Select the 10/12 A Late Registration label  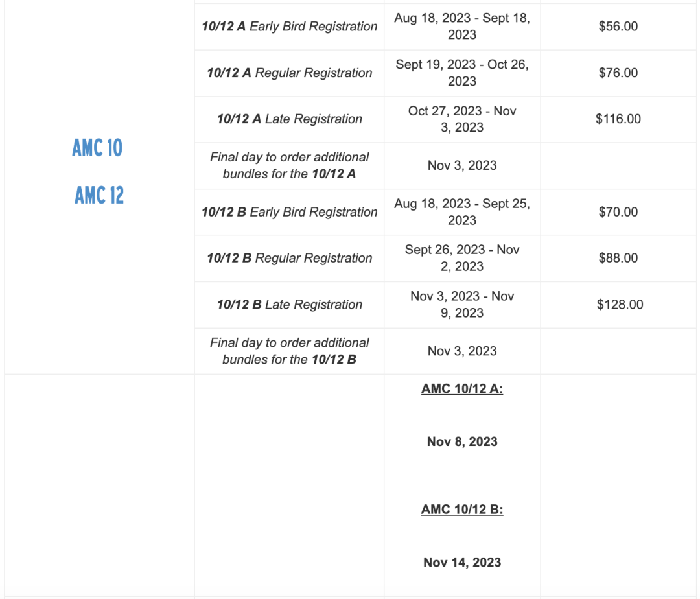289,119
